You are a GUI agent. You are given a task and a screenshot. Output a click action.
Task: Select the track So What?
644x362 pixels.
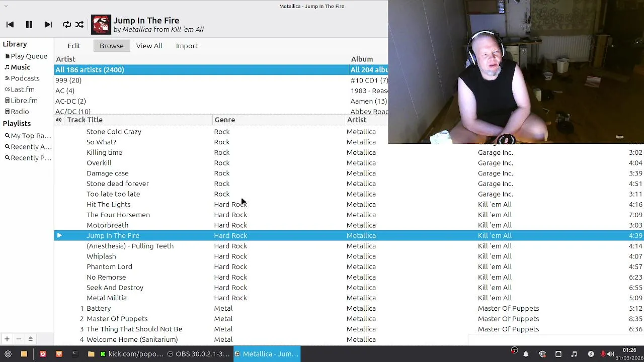coord(101,142)
